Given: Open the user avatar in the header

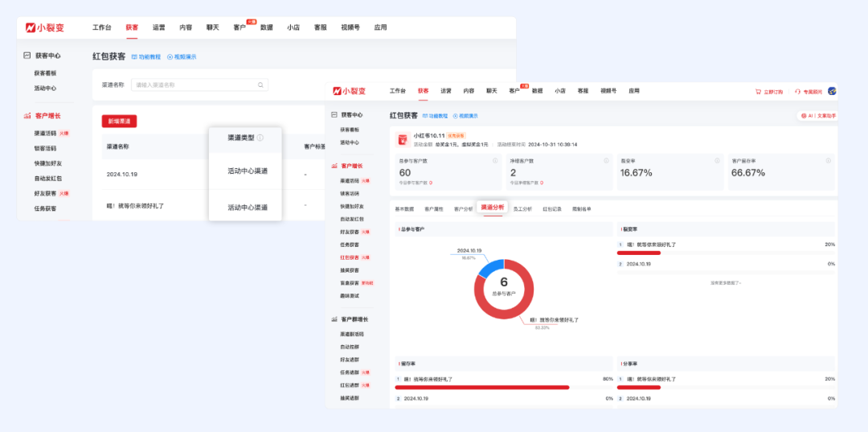Looking at the screenshot, I should 832,92.
